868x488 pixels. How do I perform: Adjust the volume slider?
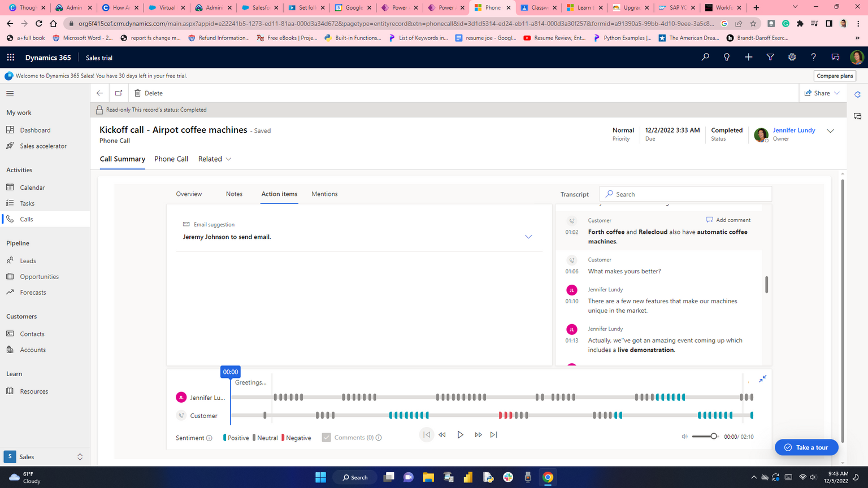pyautogui.click(x=714, y=437)
